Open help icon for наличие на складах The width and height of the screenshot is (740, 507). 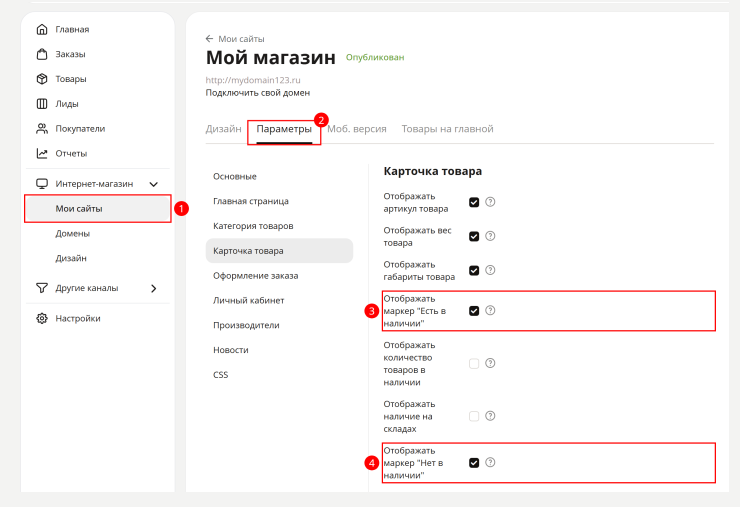tap(490, 416)
